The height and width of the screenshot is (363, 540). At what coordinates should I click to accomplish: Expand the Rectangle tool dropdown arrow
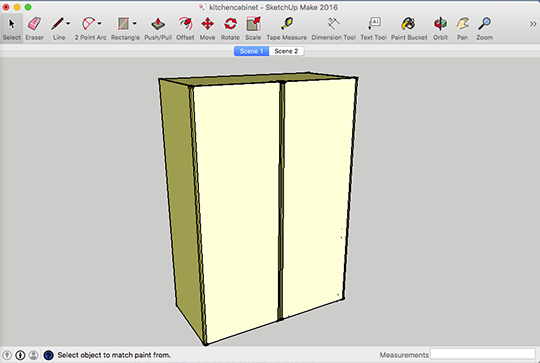point(135,24)
